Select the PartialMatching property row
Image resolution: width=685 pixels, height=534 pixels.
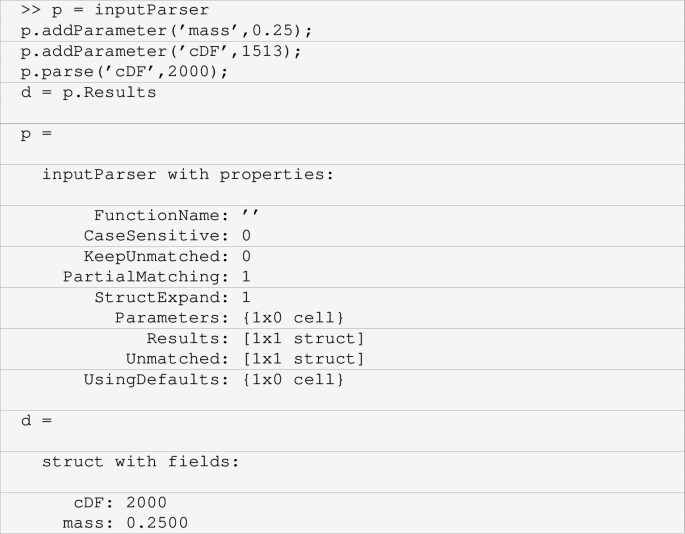156,277
